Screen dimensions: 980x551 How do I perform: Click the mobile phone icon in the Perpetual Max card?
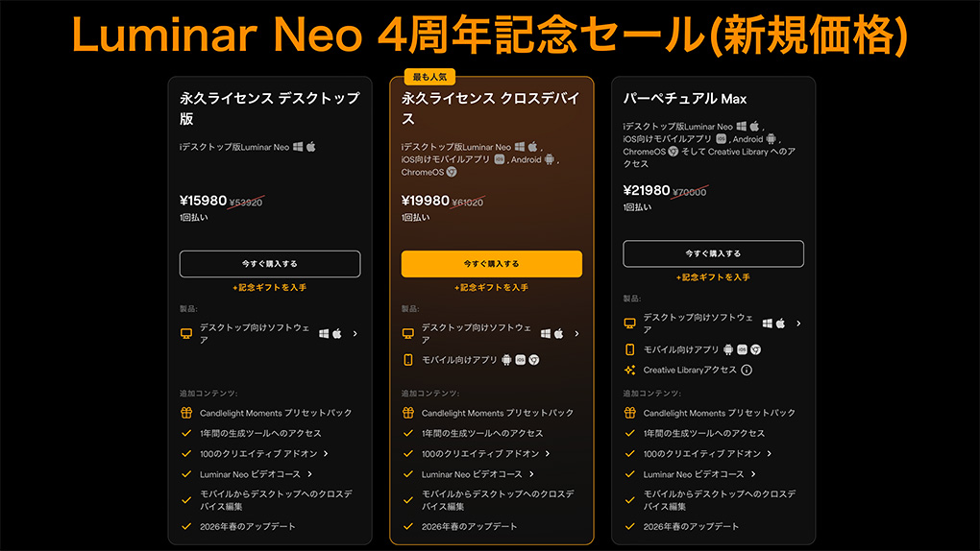(630, 349)
